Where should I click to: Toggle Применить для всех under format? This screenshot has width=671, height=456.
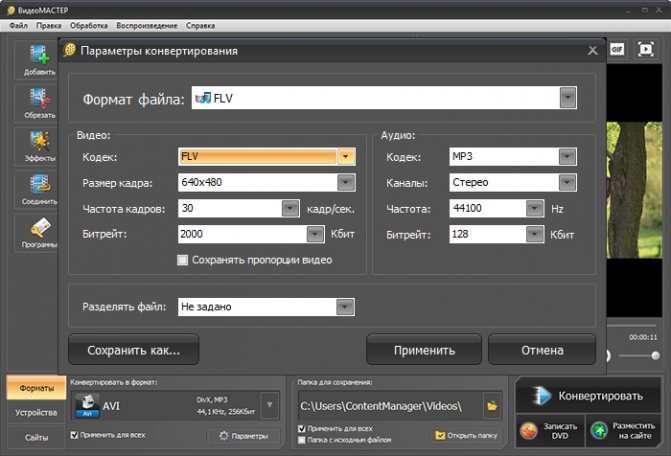pos(74,435)
